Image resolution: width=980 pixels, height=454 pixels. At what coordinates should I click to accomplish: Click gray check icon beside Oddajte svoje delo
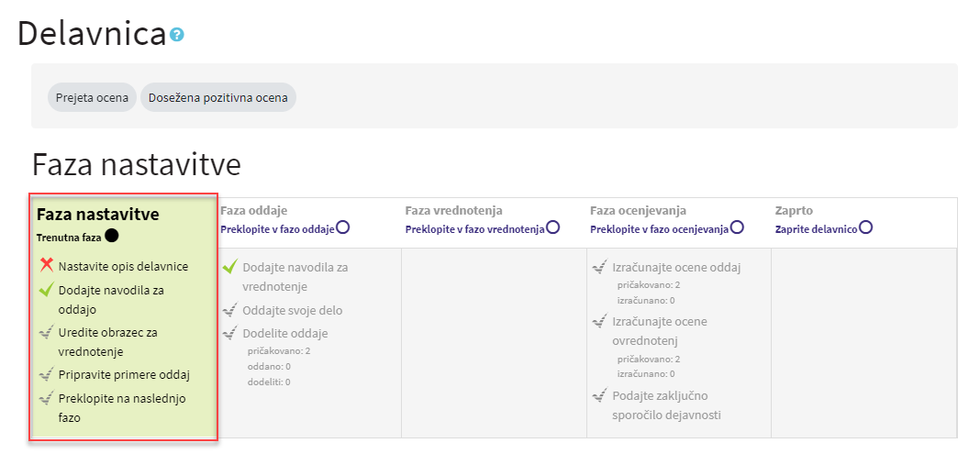[x=230, y=310]
